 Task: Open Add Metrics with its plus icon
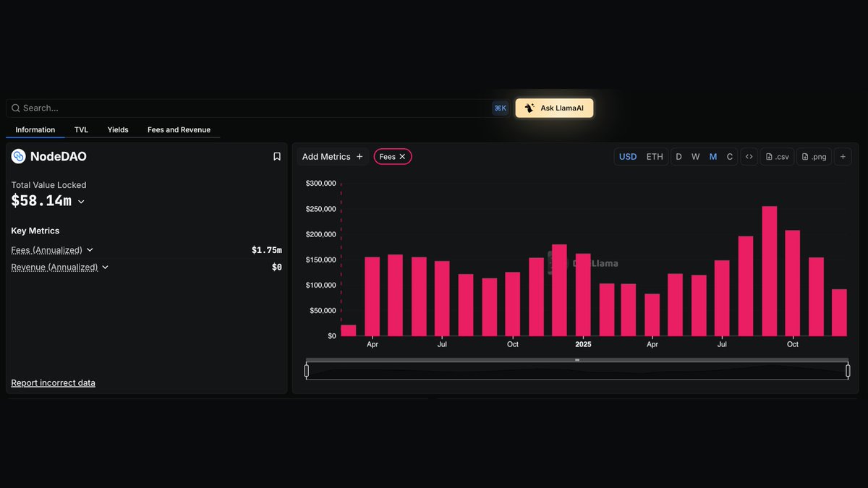tap(359, 156)
